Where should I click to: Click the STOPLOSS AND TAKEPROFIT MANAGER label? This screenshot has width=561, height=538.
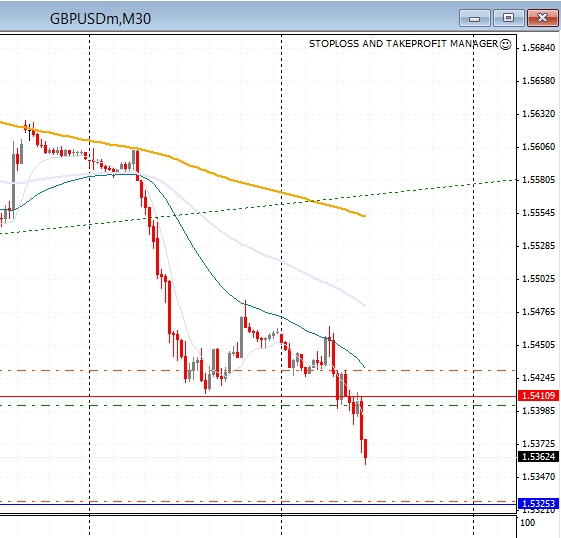coord(403,44)
